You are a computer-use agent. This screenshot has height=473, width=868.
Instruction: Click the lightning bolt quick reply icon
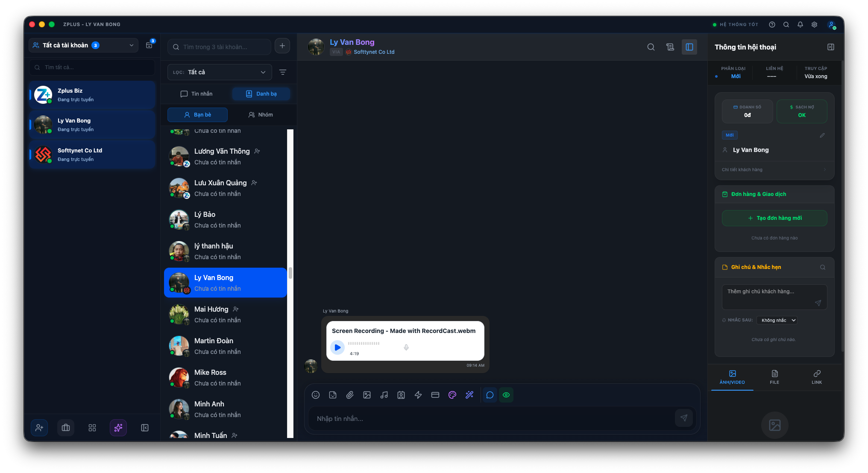pyautogui.click(x=418, y=395)
